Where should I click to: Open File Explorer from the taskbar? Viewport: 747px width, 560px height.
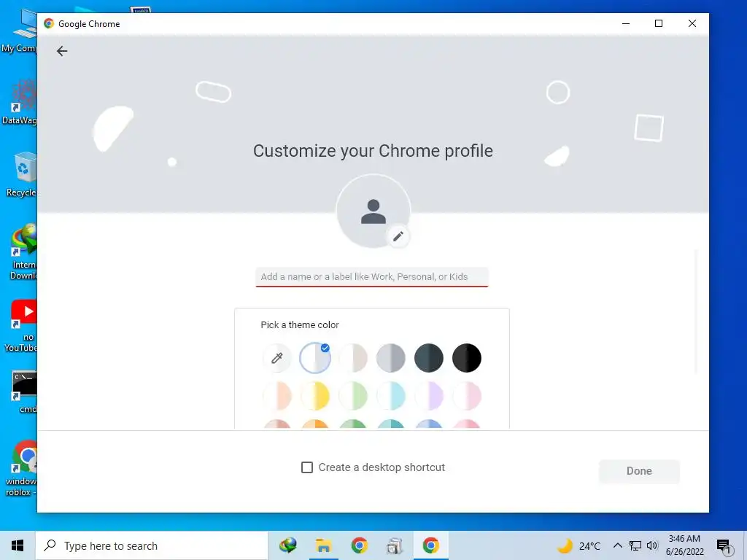(x=323, y=545)
